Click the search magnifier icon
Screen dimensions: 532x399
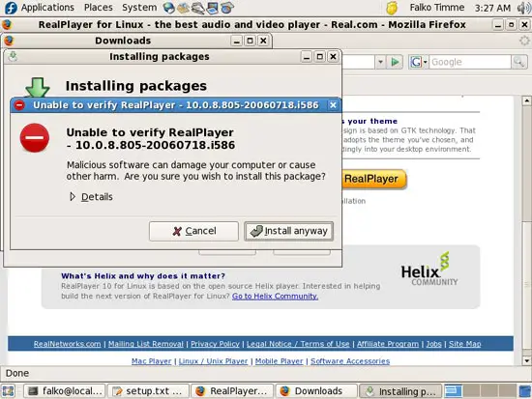(518, 62)
